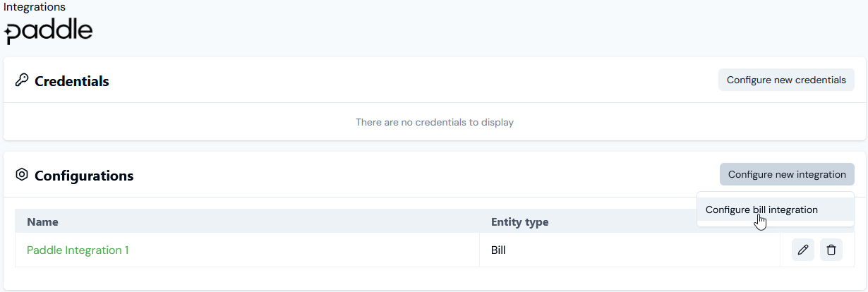The height and width of the screenshot is (292, 868).
Task: Click the key icon beside Credentials
Action: tap(21, 80)
